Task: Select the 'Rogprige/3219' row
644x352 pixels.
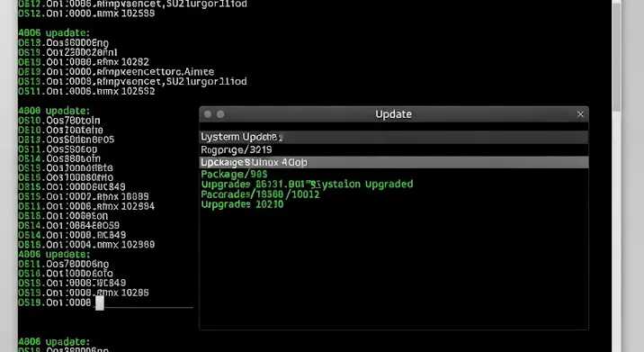Action: tap(394, 149)
